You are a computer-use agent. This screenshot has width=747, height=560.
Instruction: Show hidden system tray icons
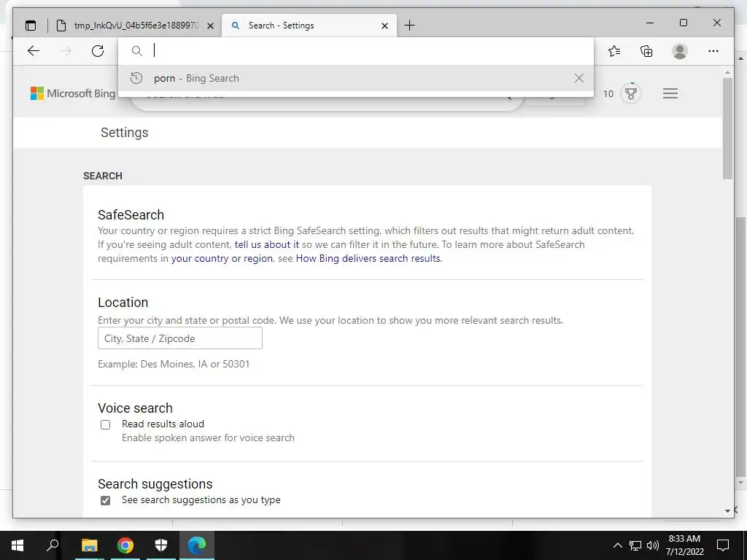pyautogui.click(x=617, y=545)
